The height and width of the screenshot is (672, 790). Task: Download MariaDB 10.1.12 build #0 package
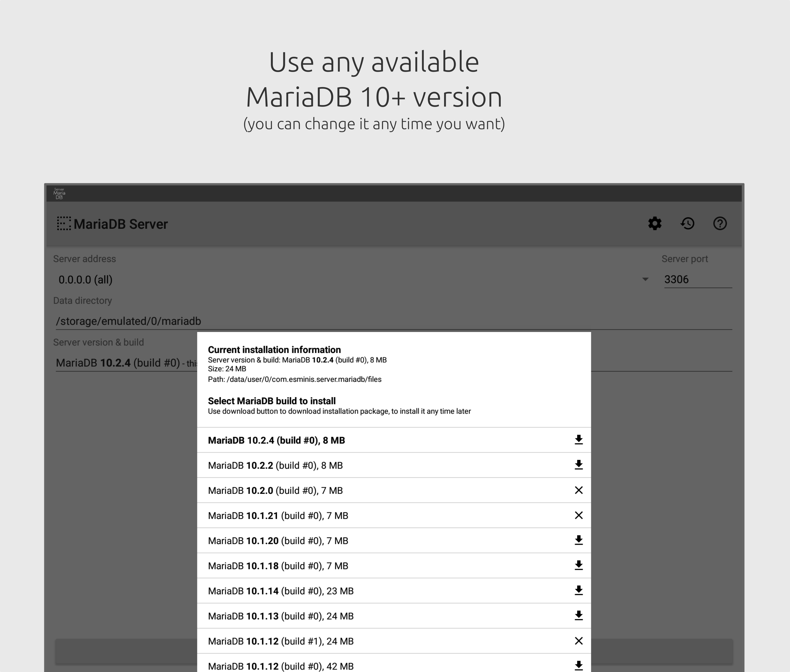[x=579, y=666]
